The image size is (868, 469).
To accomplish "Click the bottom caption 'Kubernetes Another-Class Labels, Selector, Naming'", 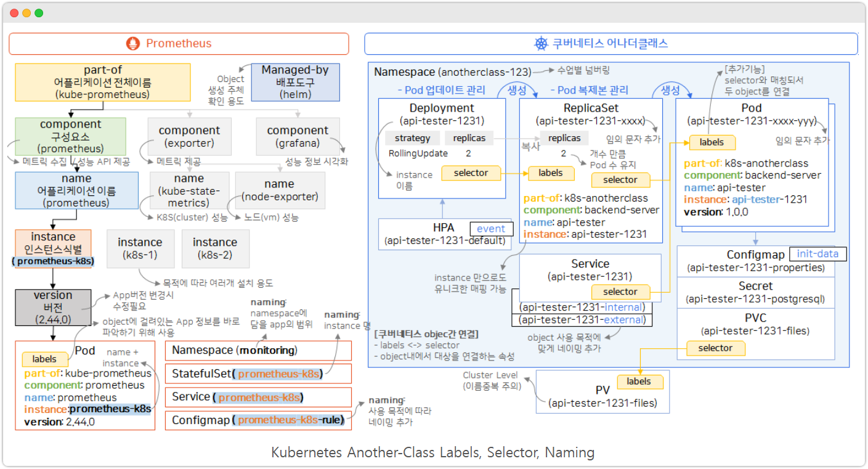I will click(x=432, y=452).
